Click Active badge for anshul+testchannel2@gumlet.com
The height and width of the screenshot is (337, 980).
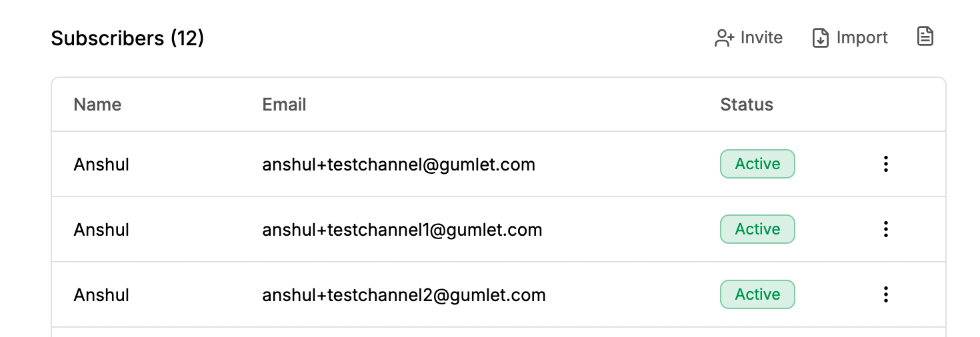[757, 294]
